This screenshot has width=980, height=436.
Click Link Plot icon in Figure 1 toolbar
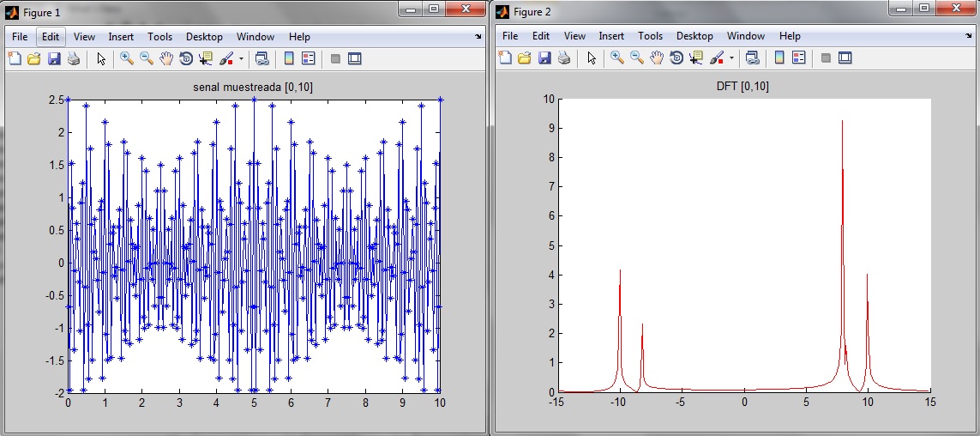pos(262,58)
